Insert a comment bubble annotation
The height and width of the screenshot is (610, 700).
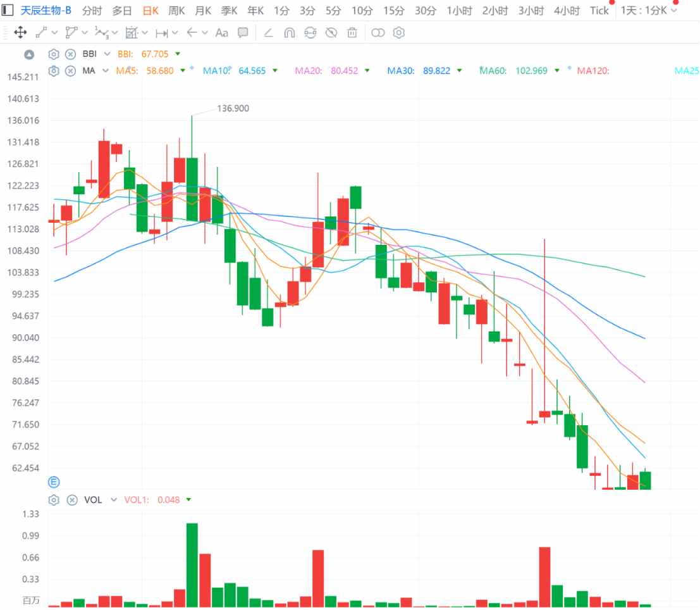243,33
